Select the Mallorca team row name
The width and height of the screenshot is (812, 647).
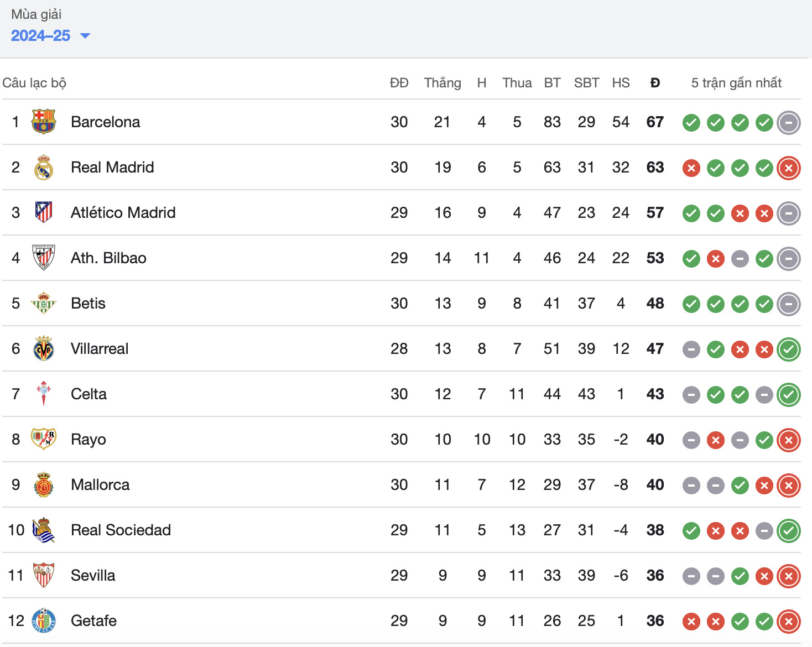coord(100,484)
